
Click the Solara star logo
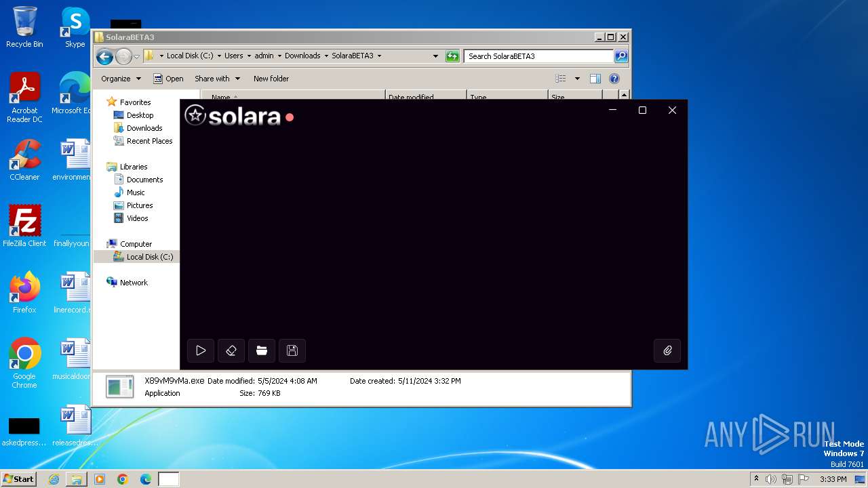[x=195, y=116]
